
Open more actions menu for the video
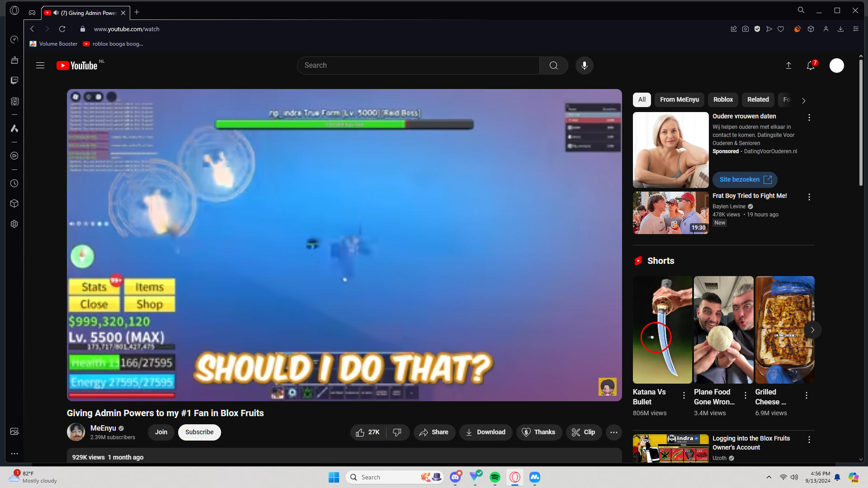[614, 432]
